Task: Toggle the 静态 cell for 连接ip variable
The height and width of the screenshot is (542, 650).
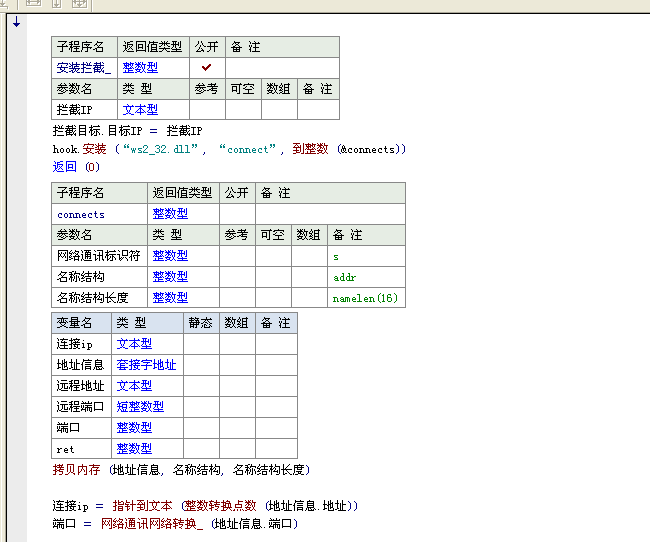Action: click(201, 344)
